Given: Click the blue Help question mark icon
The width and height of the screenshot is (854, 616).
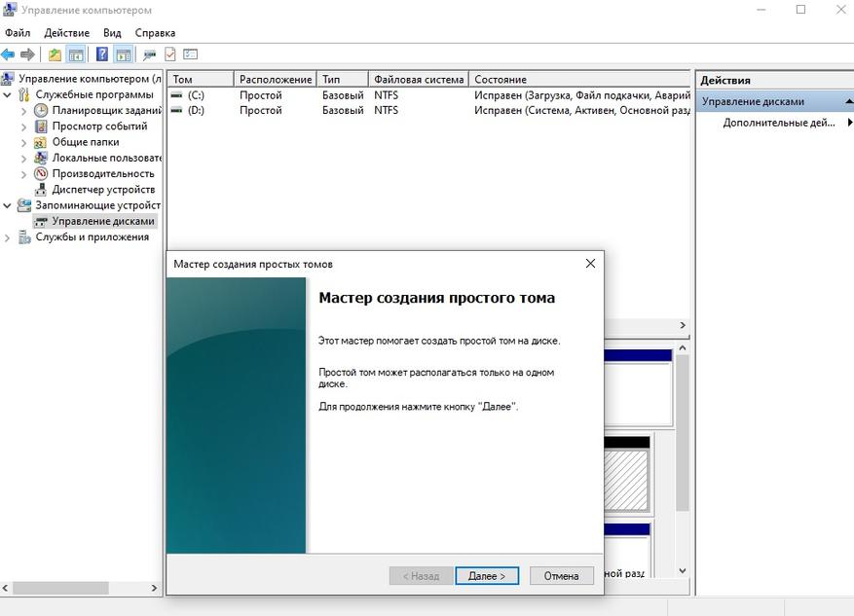Looking at the screenshot, I should (x=102, y=54).
